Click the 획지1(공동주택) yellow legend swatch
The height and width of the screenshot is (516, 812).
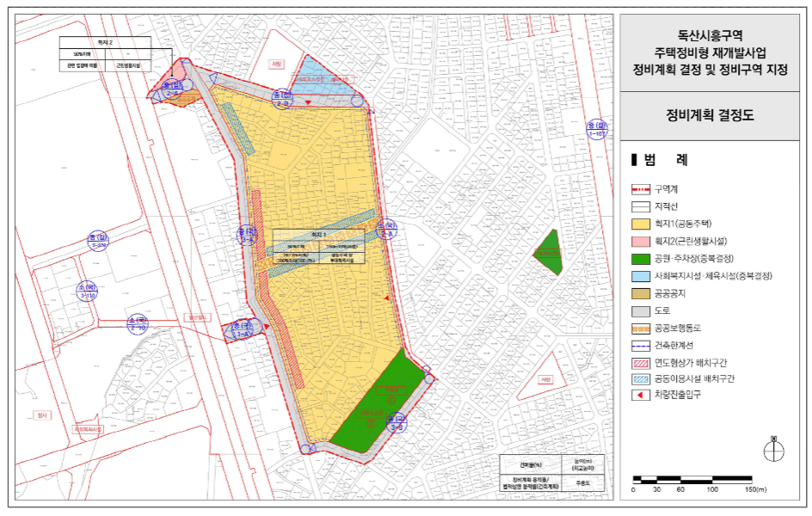pyautogui.click(x=641, y=224)
